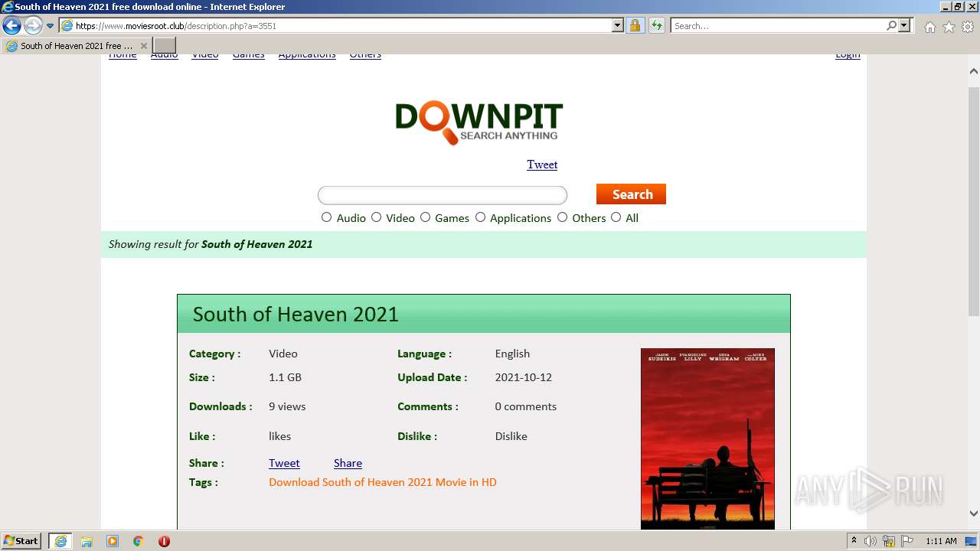Select the Video radio button

[377, 217]
